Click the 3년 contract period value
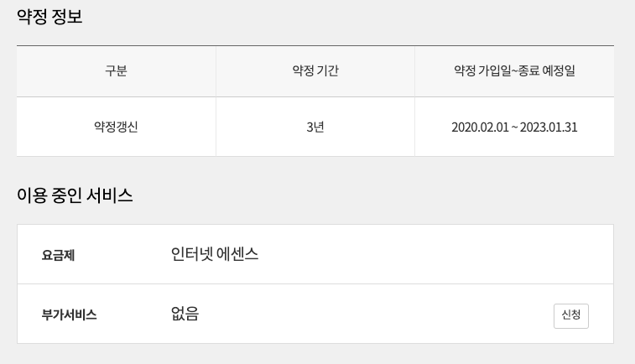Image resolution: width=635 pixels, height=364 pixels. tap(315, 127)
